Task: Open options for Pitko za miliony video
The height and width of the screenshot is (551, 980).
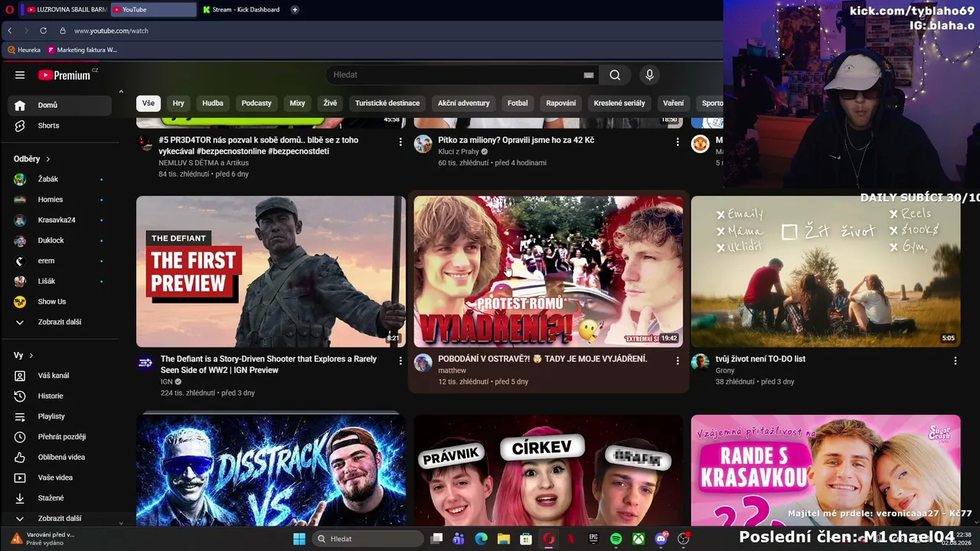Action: (677, 142)
